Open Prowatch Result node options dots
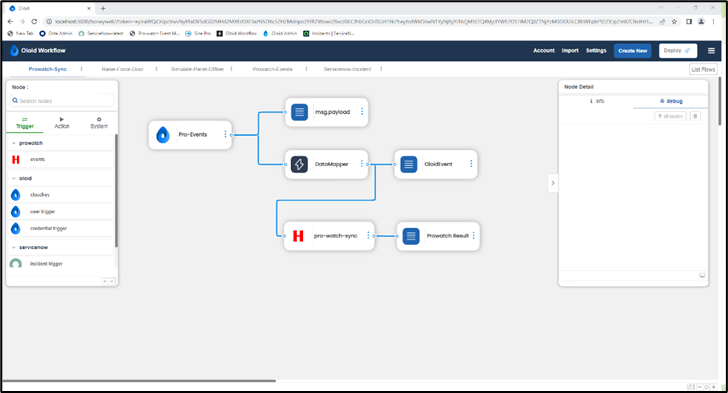 (474, 236)
